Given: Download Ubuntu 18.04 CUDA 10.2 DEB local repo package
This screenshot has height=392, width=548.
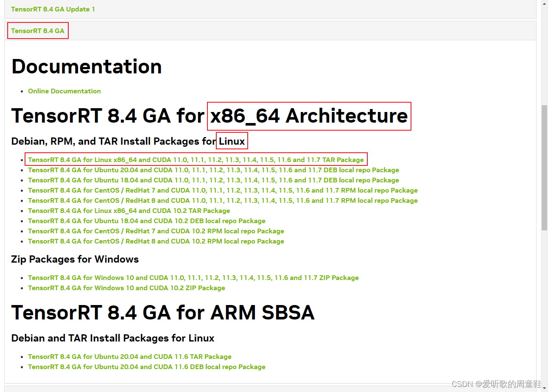Looking at the screenshot, I should 147,221.
